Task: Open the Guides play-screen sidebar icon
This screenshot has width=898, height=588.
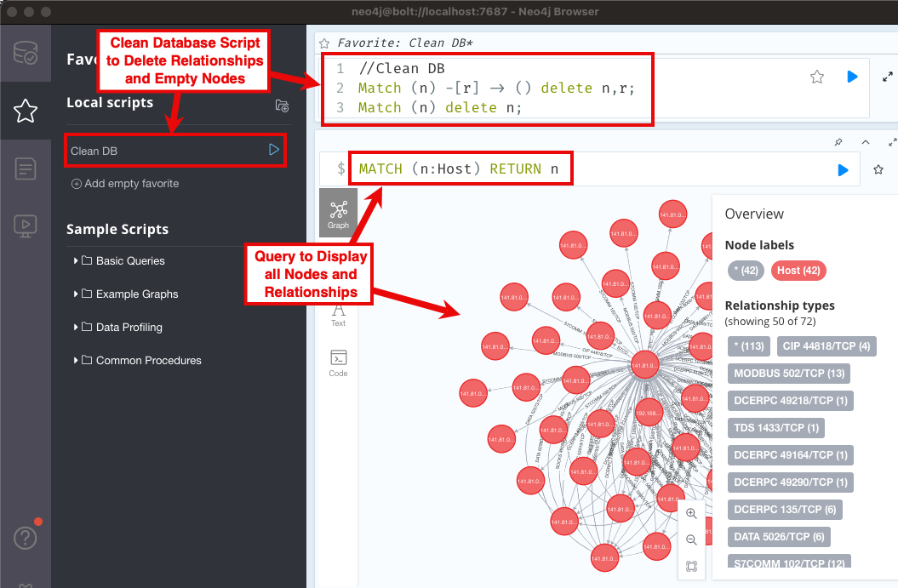Action: 26,226
